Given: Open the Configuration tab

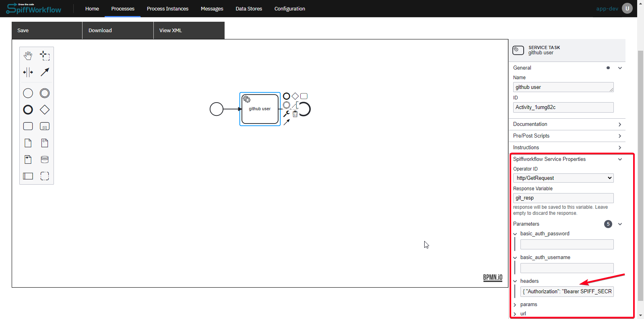Looking at the screenshot, I should pyautogui.click(x=290, y=8).
